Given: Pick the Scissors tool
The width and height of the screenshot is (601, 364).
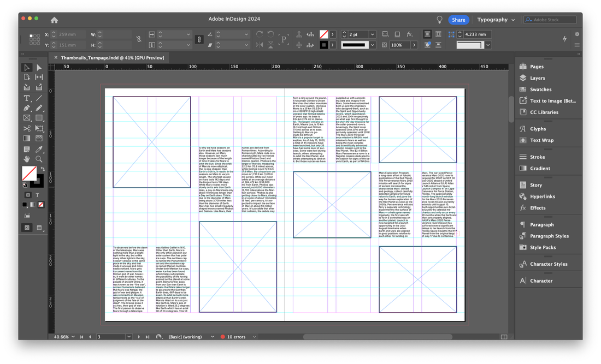Looking at the screenshot, I should point(27,129).
